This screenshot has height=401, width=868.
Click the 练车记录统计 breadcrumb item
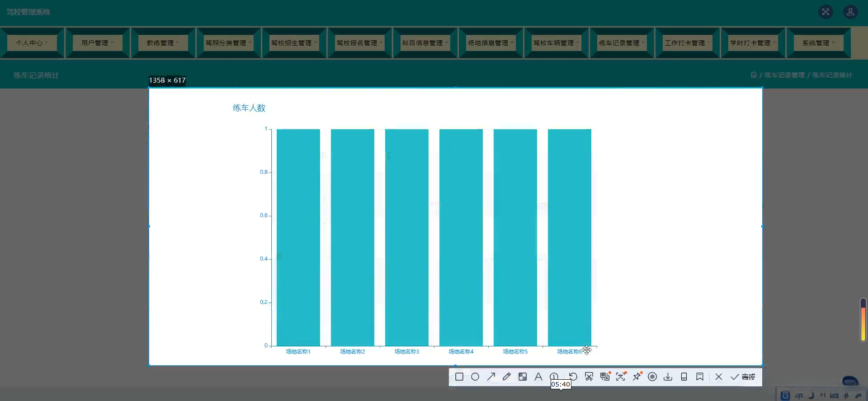(x=832, y=75)
